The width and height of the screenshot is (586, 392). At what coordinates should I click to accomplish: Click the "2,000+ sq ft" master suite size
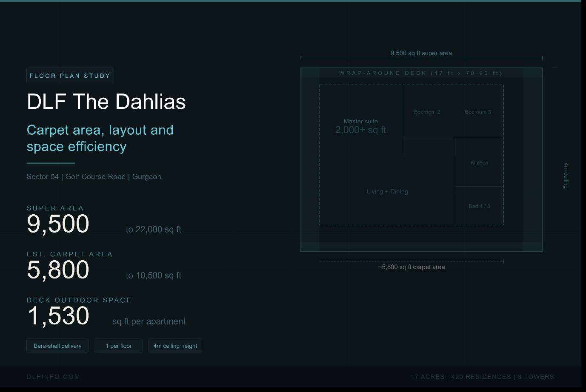(361, 130)
